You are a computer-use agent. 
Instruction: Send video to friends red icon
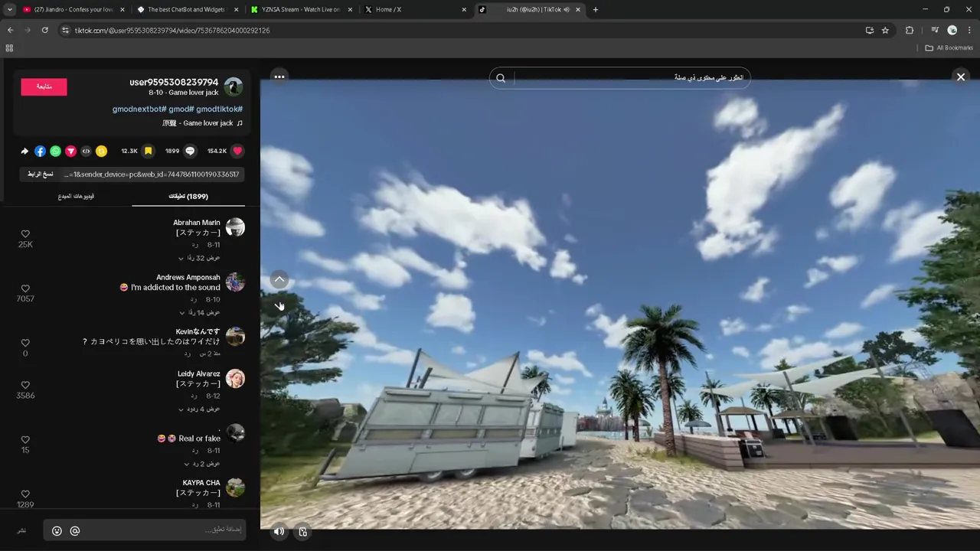(70, 152)
